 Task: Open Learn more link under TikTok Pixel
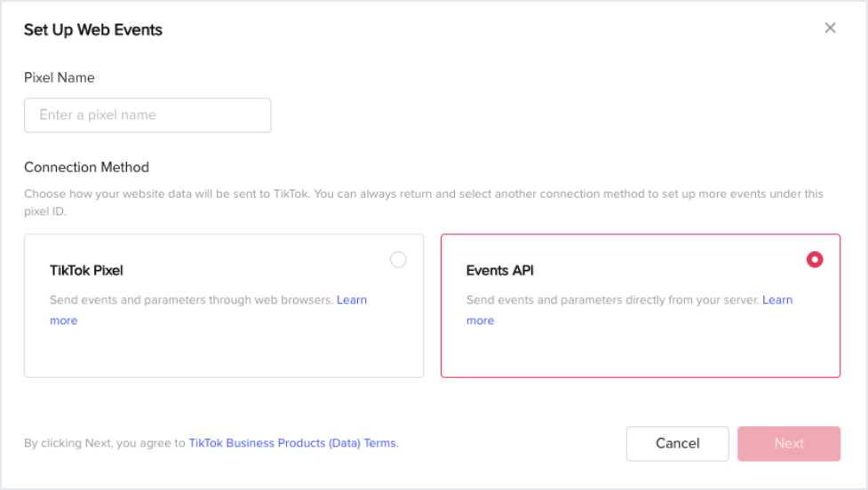pos(351,300)
